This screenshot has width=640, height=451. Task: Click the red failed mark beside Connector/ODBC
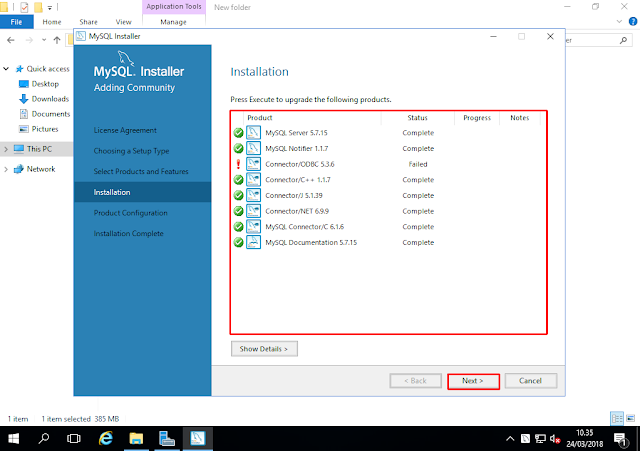(x=238, y=164)
